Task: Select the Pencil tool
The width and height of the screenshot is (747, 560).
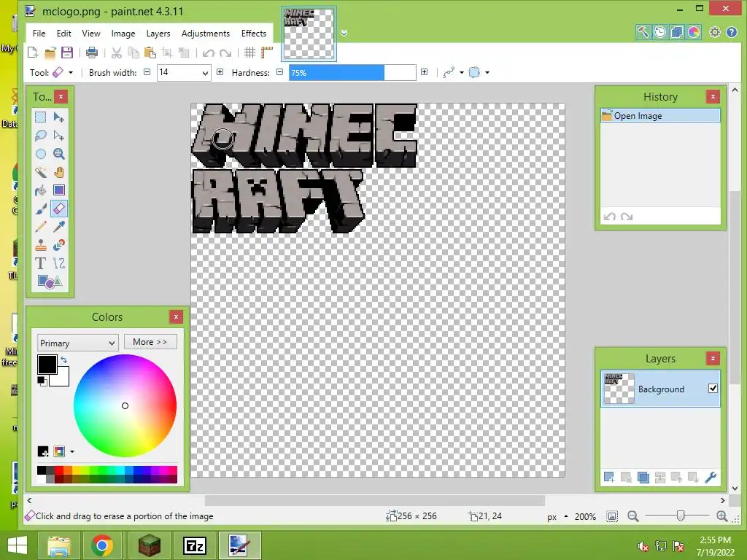Action: (x=41, y=227)
